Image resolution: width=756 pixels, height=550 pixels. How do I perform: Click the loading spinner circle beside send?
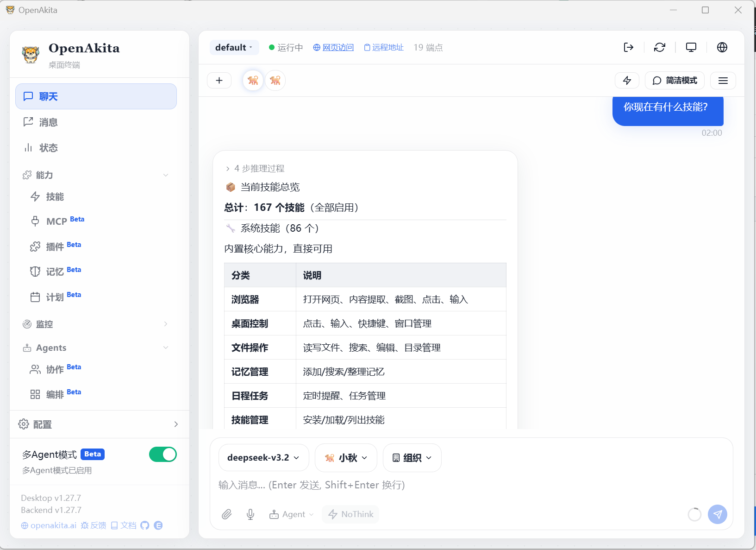[x=694, y=514]
